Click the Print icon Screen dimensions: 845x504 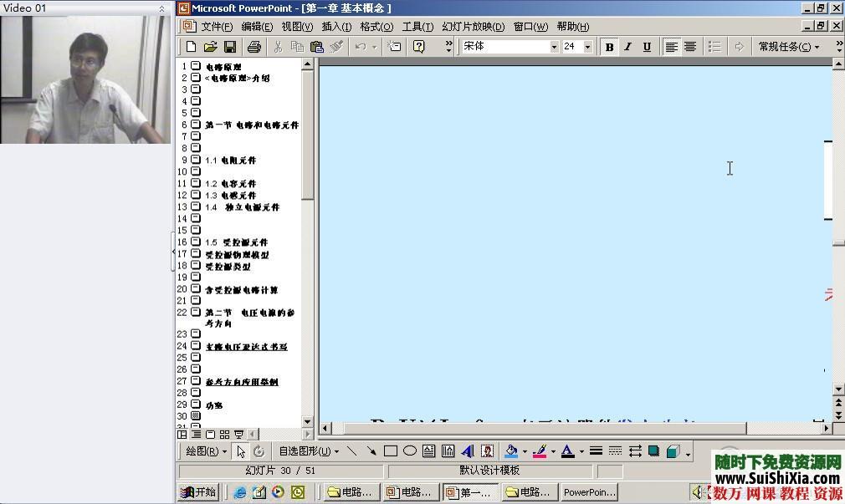254,47
